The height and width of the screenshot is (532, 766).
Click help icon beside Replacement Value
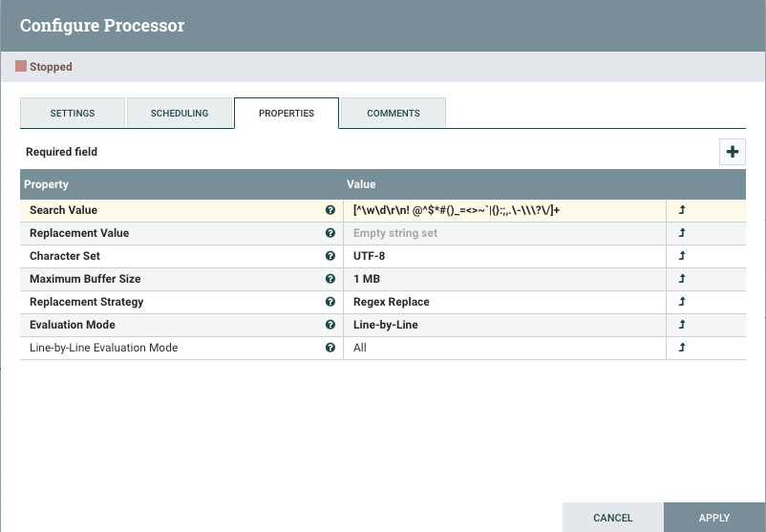[x=330, y=233]
